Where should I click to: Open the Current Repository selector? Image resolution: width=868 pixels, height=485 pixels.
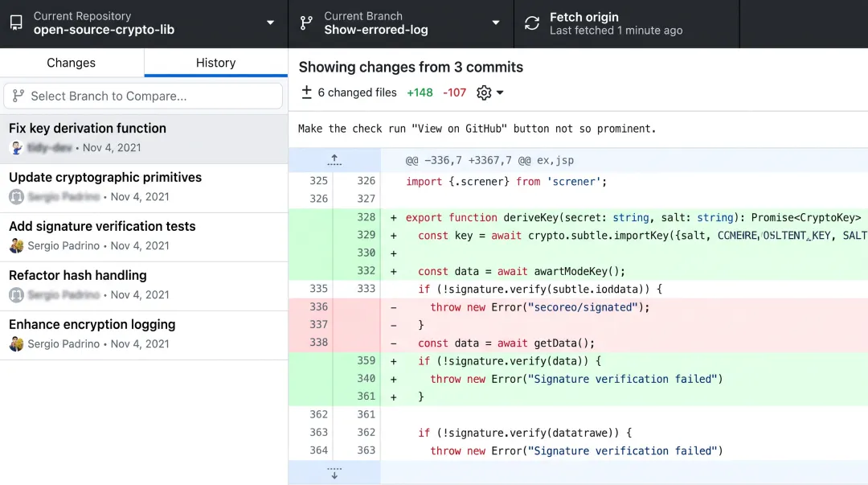click(144, 23)
